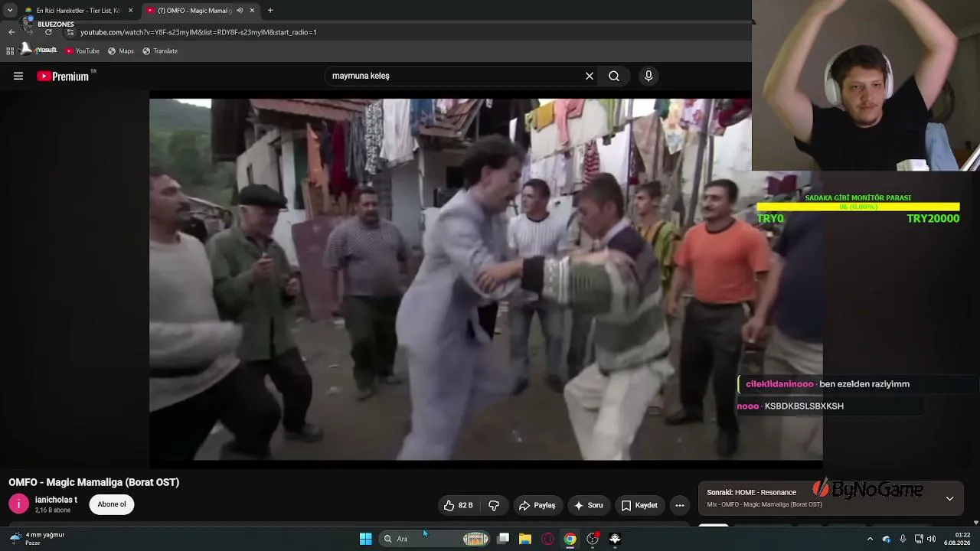The width and height of the screenshot is (980, 551).
Task: Open the bookmarks apps grid icon
Action: [10, 51]
